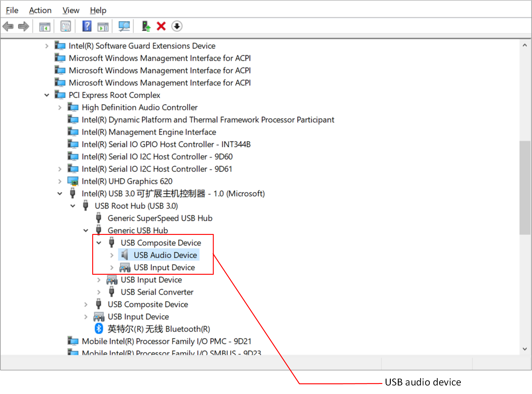Expand Serial IO I2C Host Controller 9D61
The width and height of the screenshot is (532, 394).
(60, 169)
